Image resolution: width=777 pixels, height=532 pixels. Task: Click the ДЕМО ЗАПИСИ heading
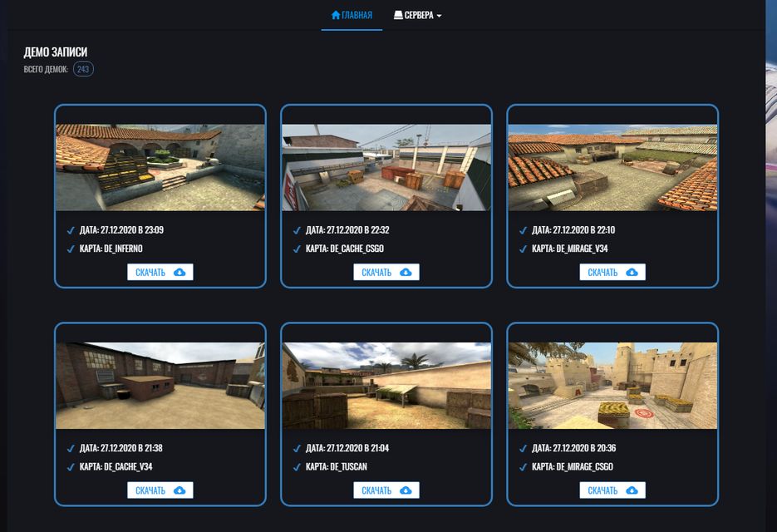(56, 52)
